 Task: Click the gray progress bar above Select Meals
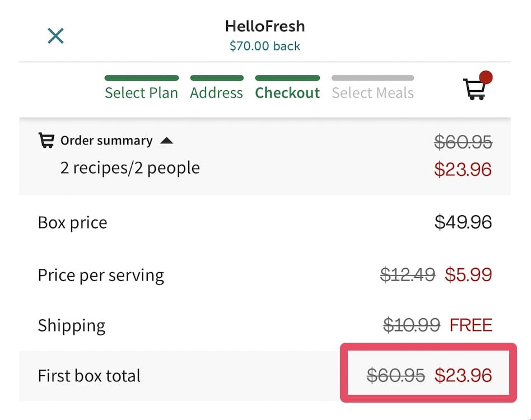pyautogui.click(x=372, y=78)
